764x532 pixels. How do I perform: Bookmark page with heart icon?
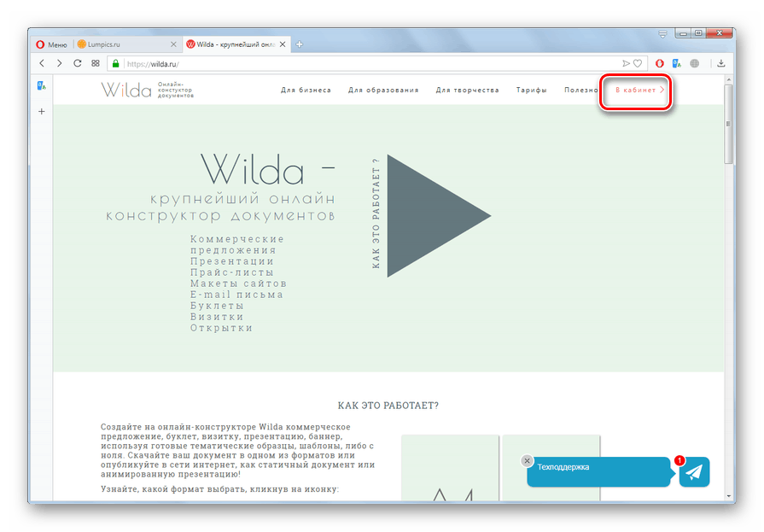click(x=638, y=63)
